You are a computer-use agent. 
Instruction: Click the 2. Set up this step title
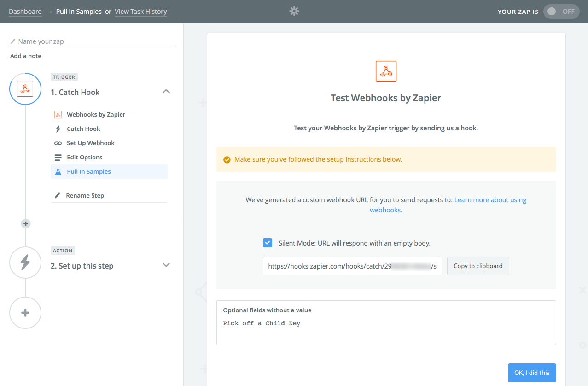pyautogui.click(x=82, y=266)
